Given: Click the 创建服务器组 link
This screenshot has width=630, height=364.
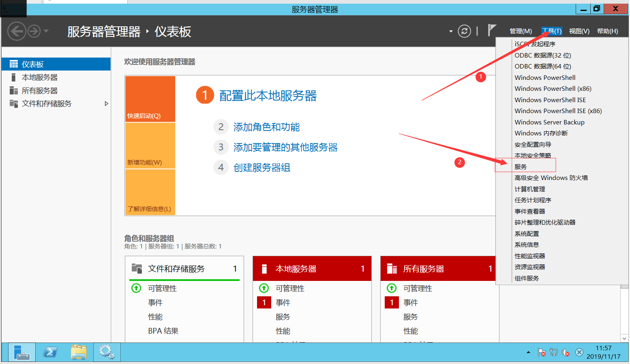Looking at the screenshot, I should (261, 167).
